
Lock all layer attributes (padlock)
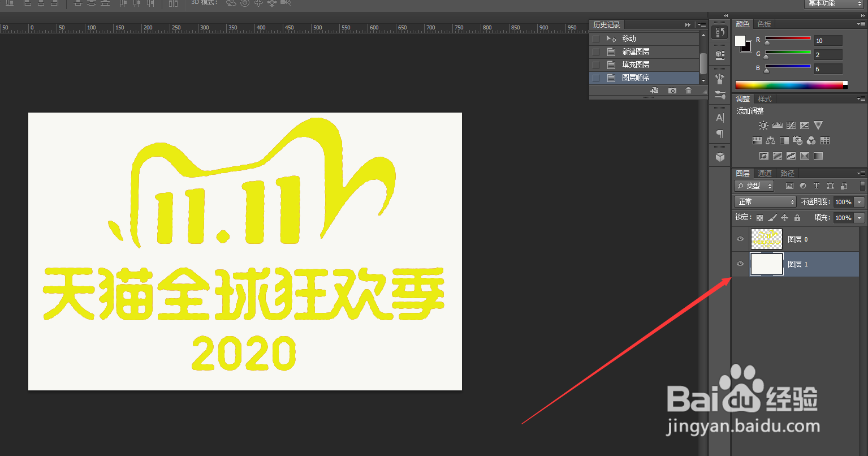[x=797, y=218]
